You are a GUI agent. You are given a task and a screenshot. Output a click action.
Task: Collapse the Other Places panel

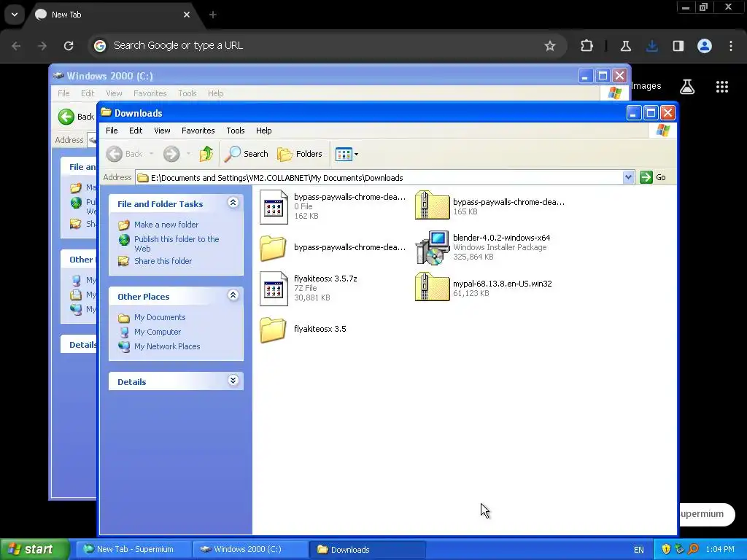tap(233, 295)
